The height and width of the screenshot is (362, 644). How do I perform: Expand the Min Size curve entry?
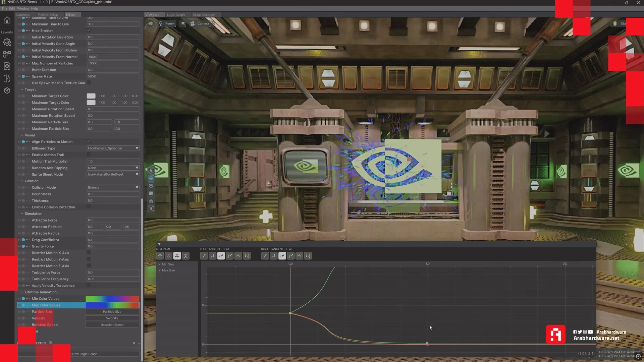160,264
